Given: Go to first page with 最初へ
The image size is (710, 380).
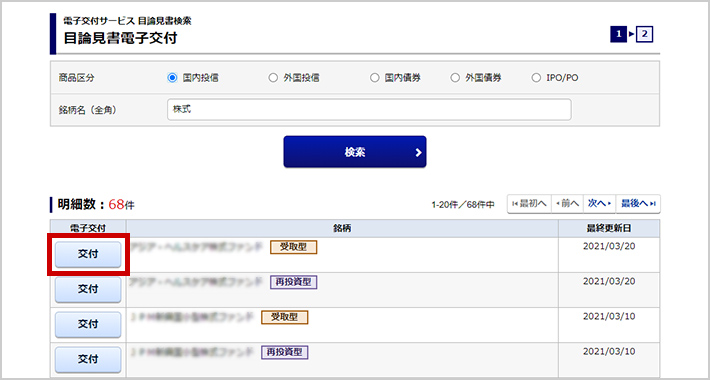Looking at the screenshot, I should [529, 204].
